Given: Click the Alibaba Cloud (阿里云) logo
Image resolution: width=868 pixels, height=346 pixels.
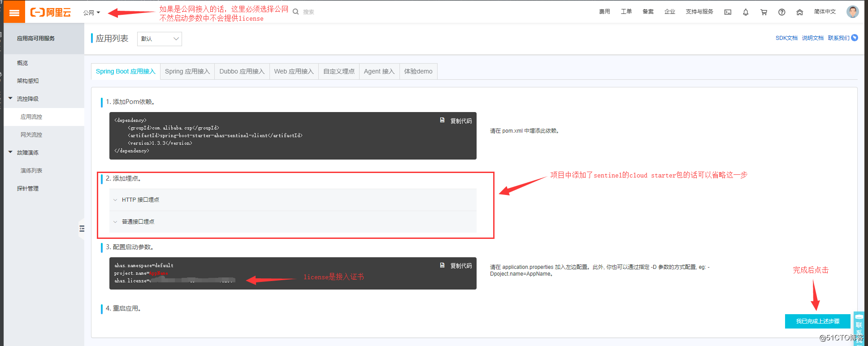Looking at the screenshot, I should click(51, 12).
